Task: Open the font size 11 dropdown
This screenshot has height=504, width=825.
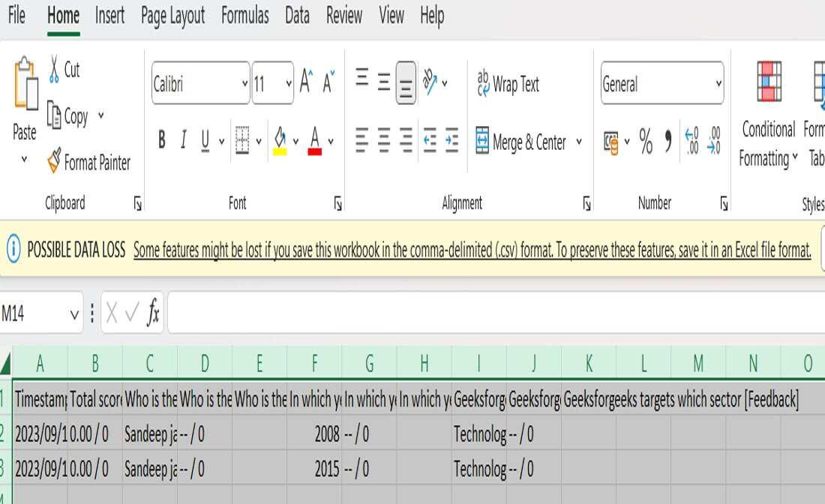Action: [288, 83]
